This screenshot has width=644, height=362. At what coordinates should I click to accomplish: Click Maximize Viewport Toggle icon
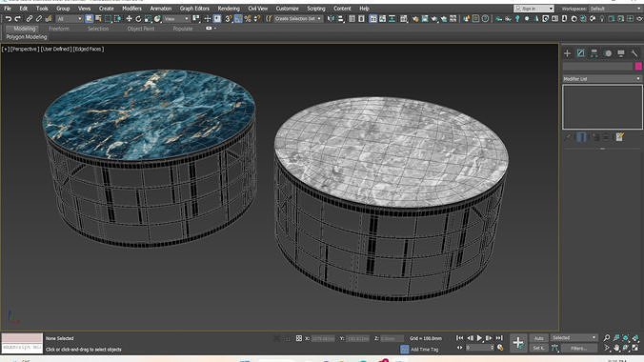pos(635,348)
